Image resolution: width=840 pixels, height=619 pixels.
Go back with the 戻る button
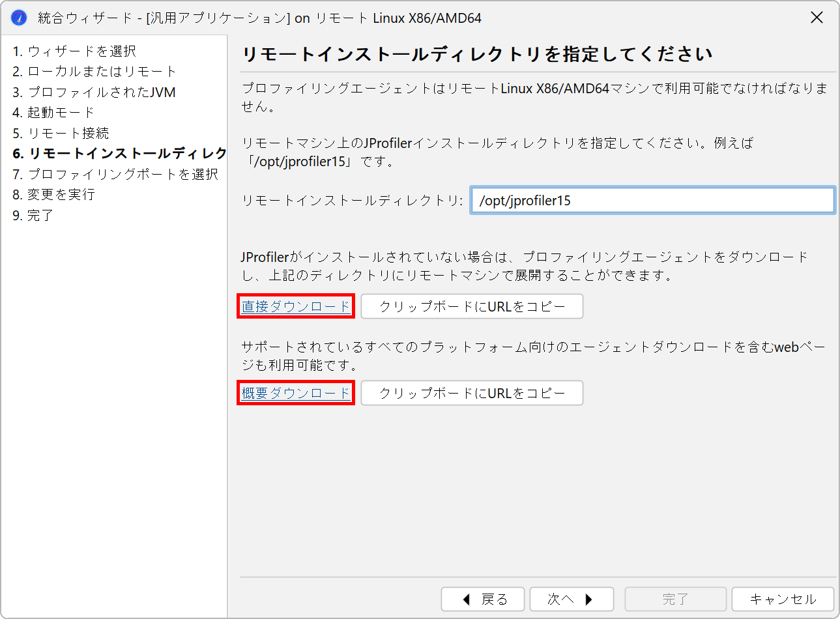484,599
